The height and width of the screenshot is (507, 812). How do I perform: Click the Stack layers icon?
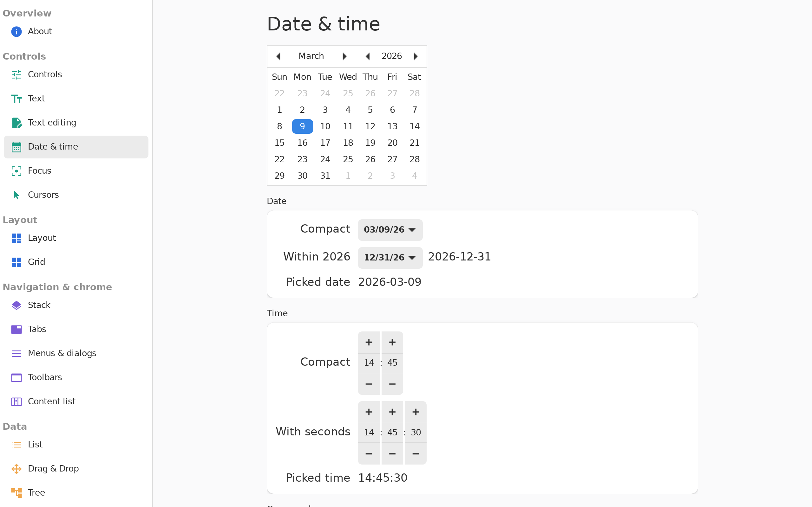16,305
